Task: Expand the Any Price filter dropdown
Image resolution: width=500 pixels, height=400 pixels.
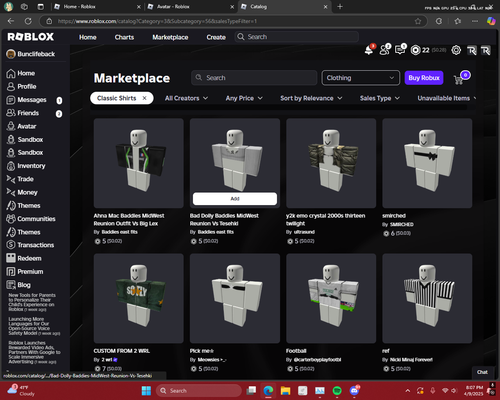Action: [244, 98]
